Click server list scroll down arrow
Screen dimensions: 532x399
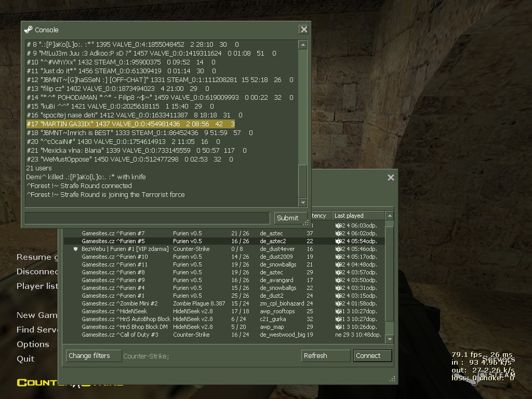pos(390,339)
